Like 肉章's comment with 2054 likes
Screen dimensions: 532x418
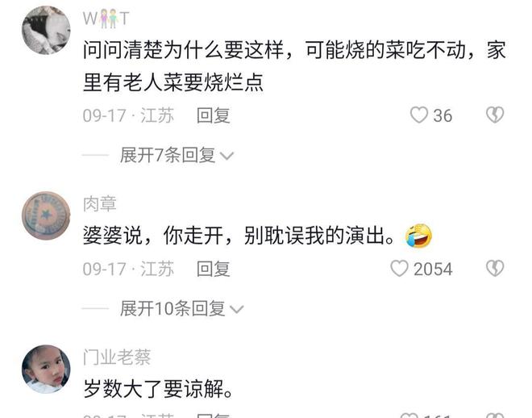point(399,269)
